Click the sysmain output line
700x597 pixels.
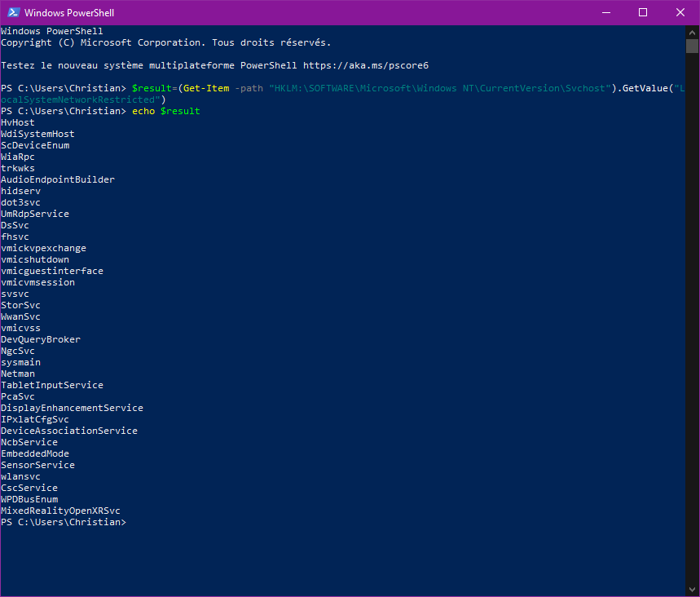click(x=20, y=362)
